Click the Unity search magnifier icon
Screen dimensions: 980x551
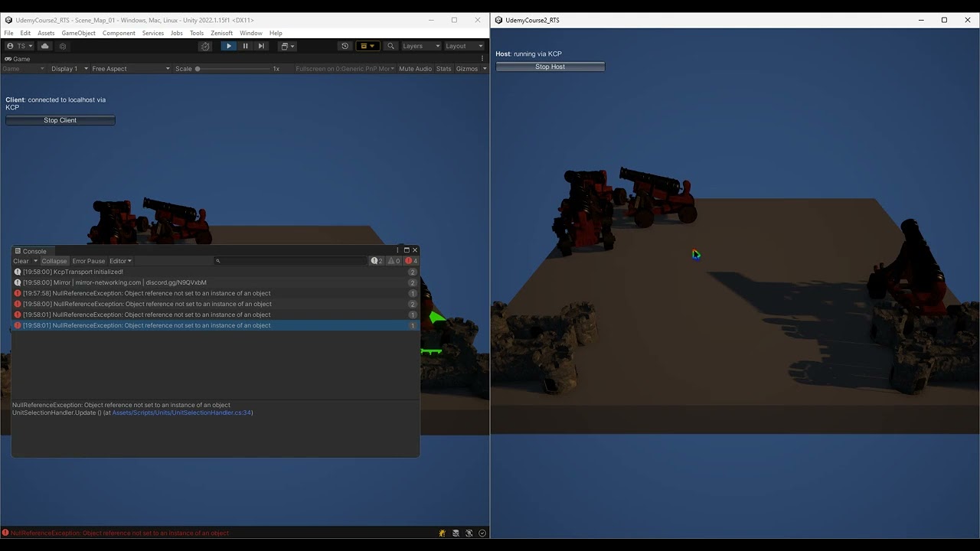(390, 46)
